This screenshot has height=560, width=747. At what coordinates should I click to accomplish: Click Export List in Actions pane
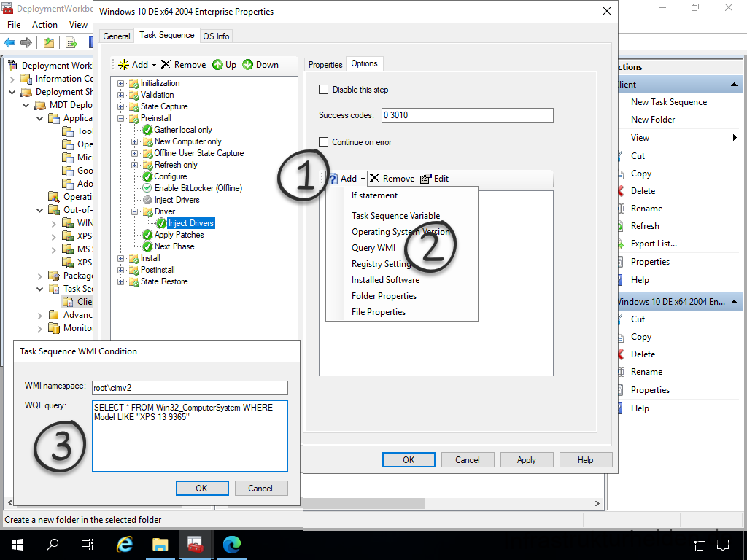click(654, 244)
